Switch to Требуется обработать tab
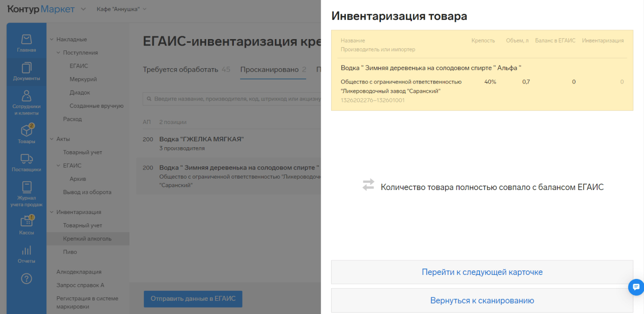The image size is (644, 314). (186, 70)
